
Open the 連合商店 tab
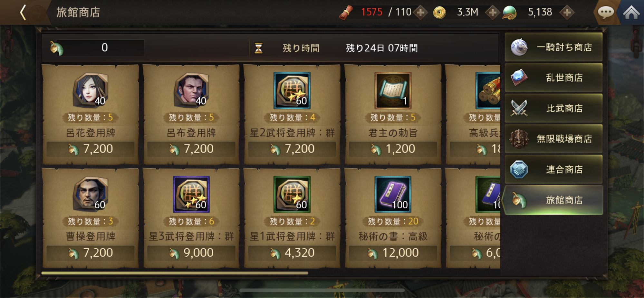point(553,170)
